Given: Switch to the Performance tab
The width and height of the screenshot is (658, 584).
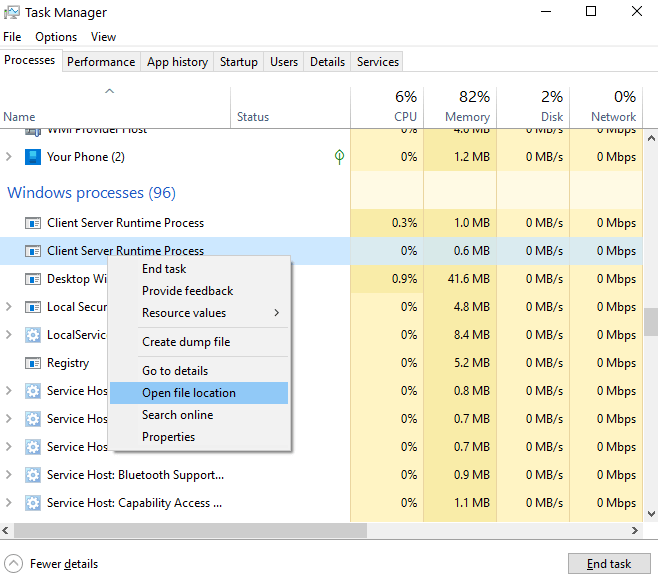Looking at the screenshot, I should [101, 62].
